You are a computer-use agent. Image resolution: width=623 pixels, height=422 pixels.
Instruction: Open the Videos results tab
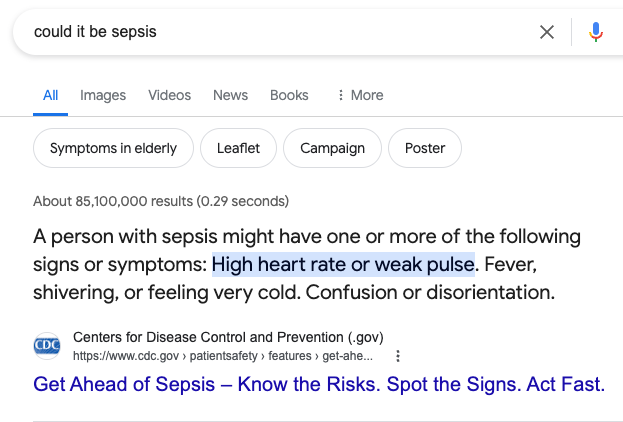[x=169, y=95]
